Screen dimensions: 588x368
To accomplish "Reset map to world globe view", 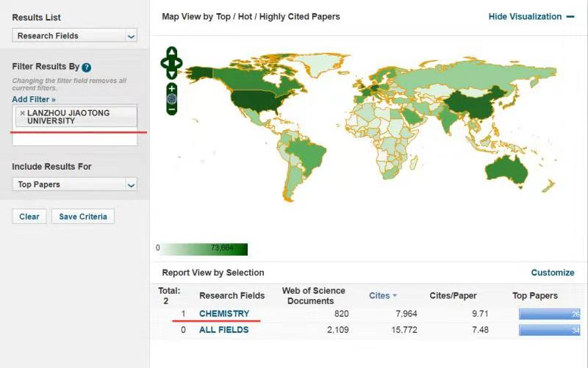I will tap(171, 98).
